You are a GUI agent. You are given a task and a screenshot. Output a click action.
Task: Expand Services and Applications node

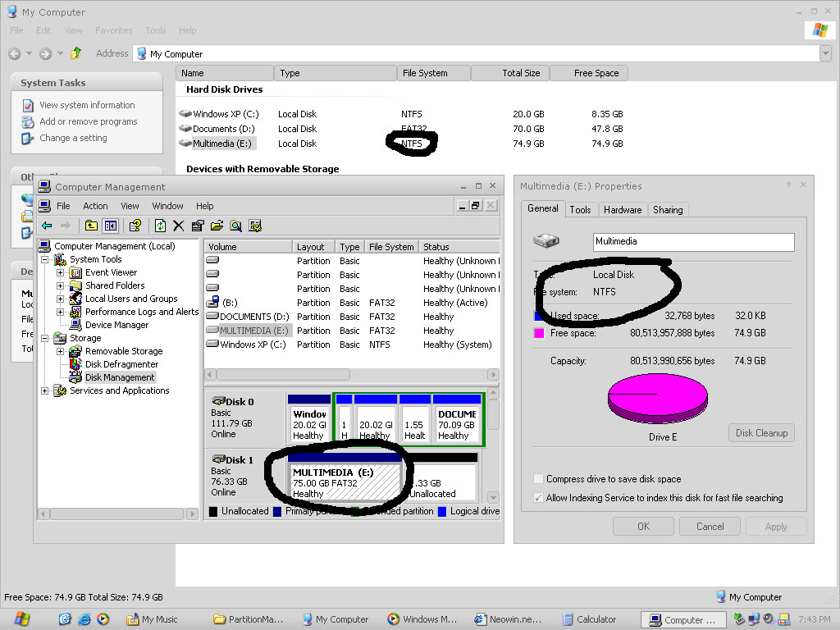(45, 390)
